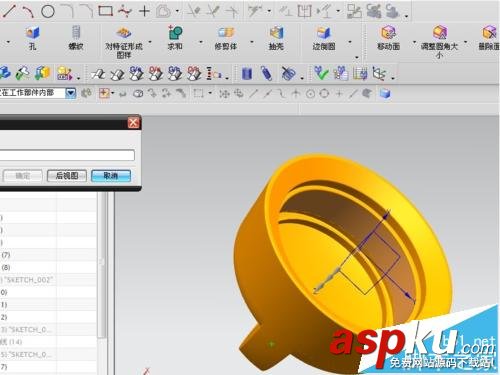Open the toolbar options arrow after triad icon

pos(393,79)
